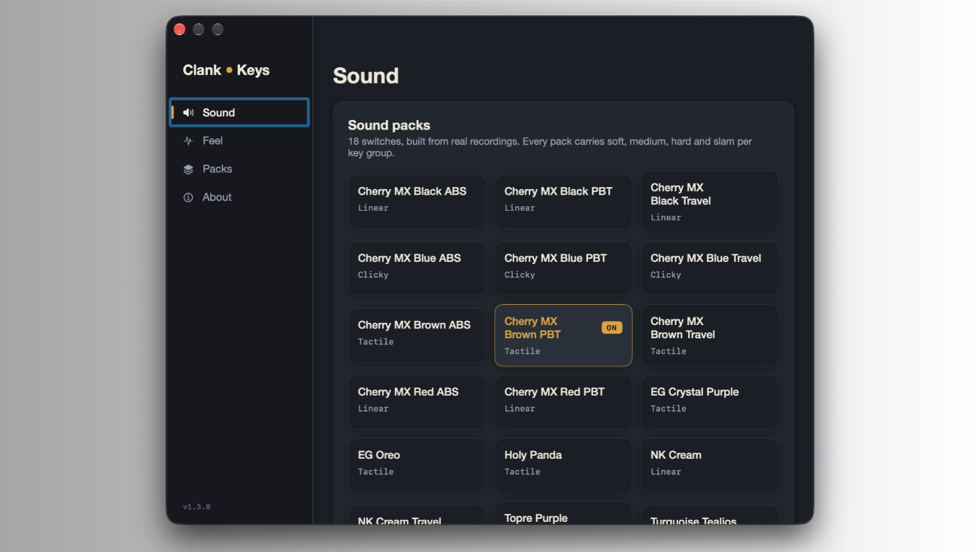Screen dimensions: 980x552
Task: Choose the Cherry MX Black ABS pack
Action: [417, 202]
